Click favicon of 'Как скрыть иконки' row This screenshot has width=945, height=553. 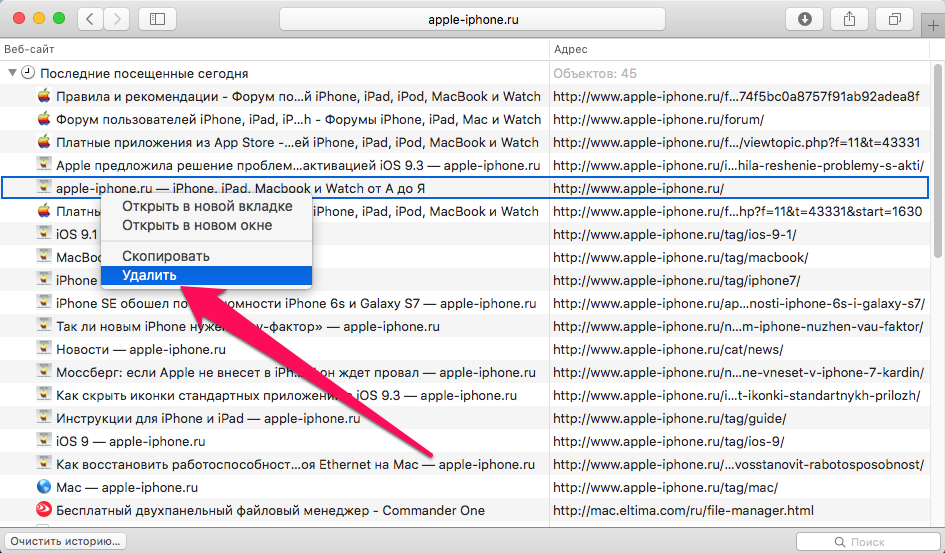43,395
